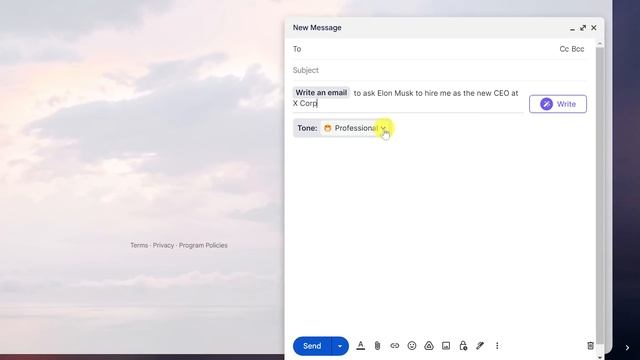Click the compose window scrollbar
The width and height of the screenshot is (640, 360).
pyautogui.click(x=600, y=196)
